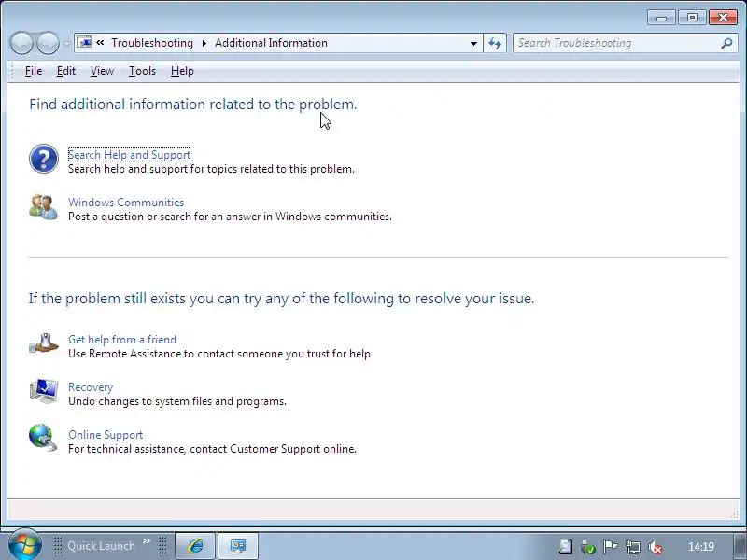Expand the arrow after Troubleshooting breadcrumb
The height and width of the screenshot is (560, 747).
pos(204,43)
